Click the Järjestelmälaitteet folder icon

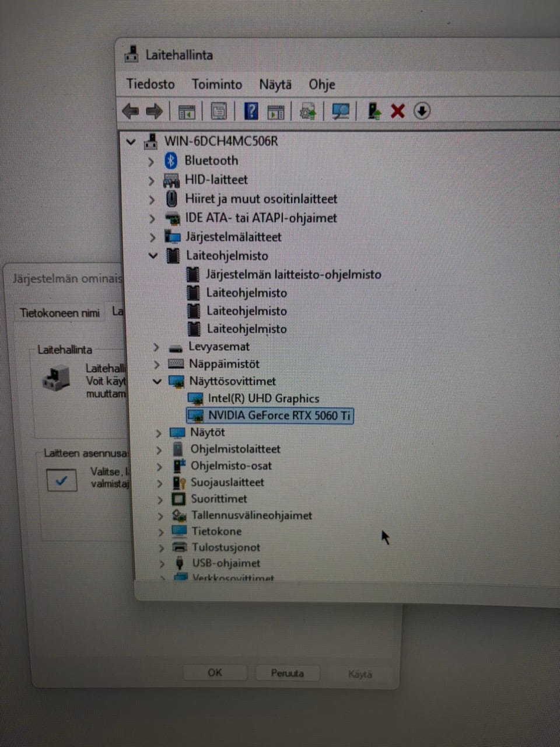coord(173,237)
